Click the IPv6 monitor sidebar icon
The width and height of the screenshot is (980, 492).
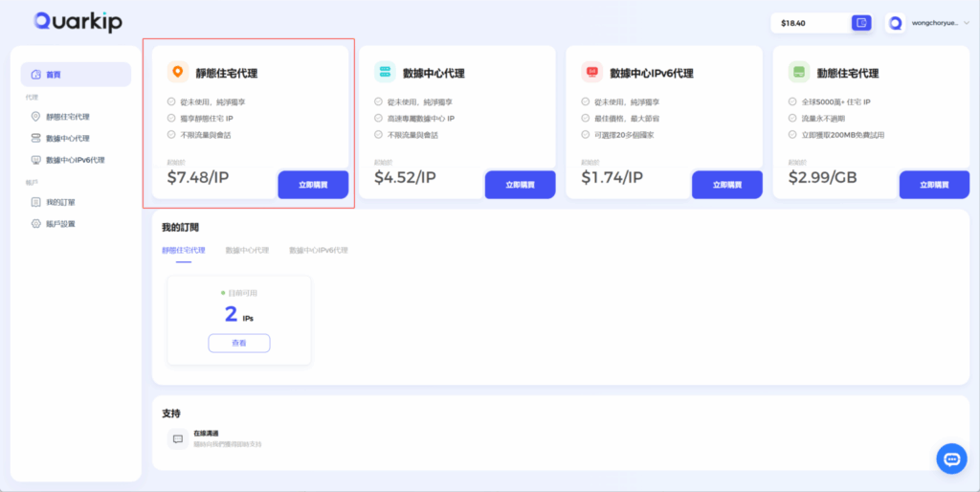(35, 160)
